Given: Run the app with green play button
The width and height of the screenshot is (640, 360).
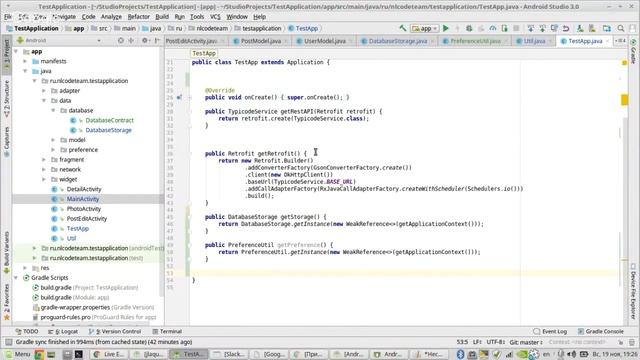Looking at the screenshot, I should (446, 28).
